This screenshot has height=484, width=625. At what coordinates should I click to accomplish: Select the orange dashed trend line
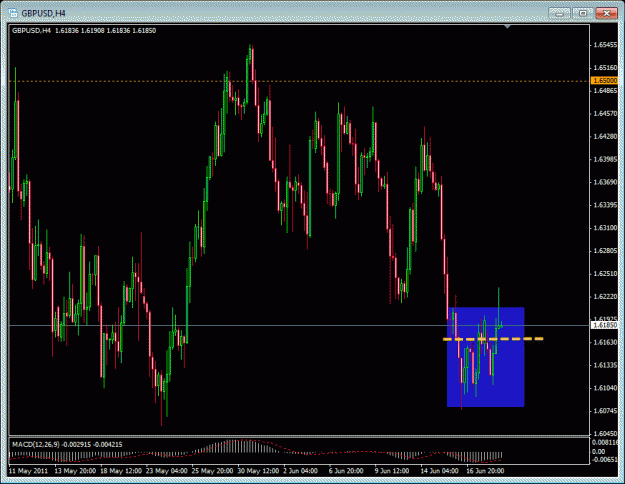pyautogui.click(x=493, y=339)
